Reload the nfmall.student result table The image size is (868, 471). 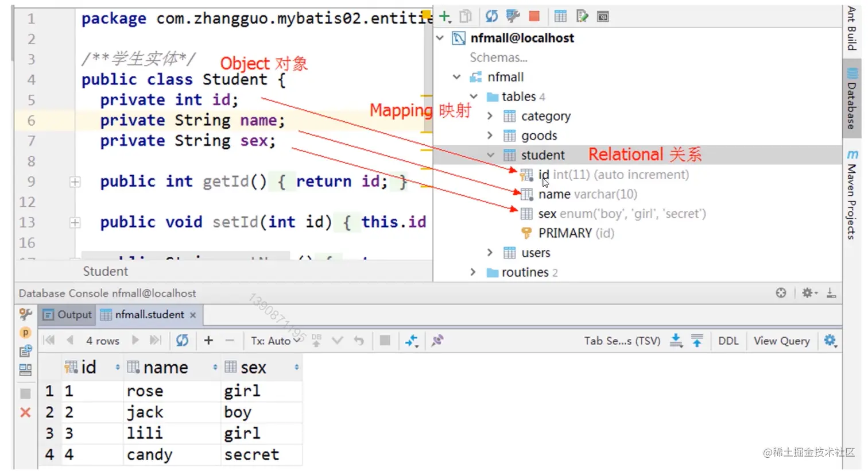(x=182, y=340)
